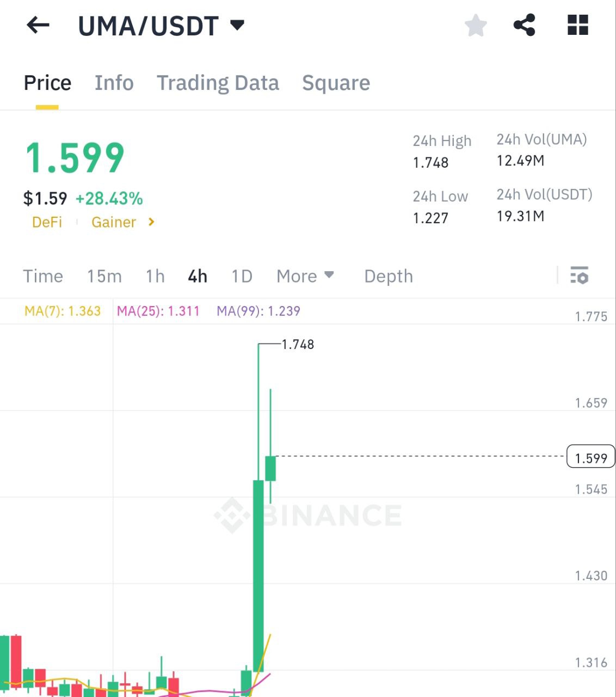Show the Depth chart view

point(389,276)
